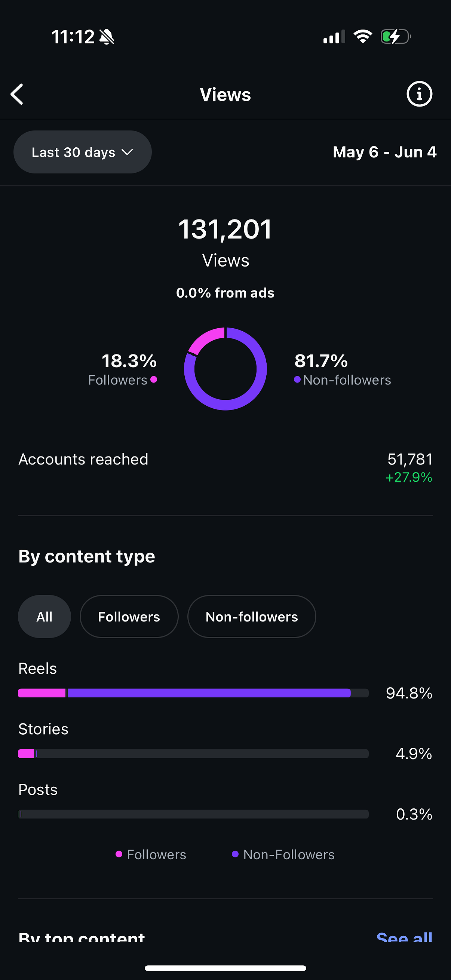
Task: Select the Non-followers filter chip
Action: (x=252, y=616)
